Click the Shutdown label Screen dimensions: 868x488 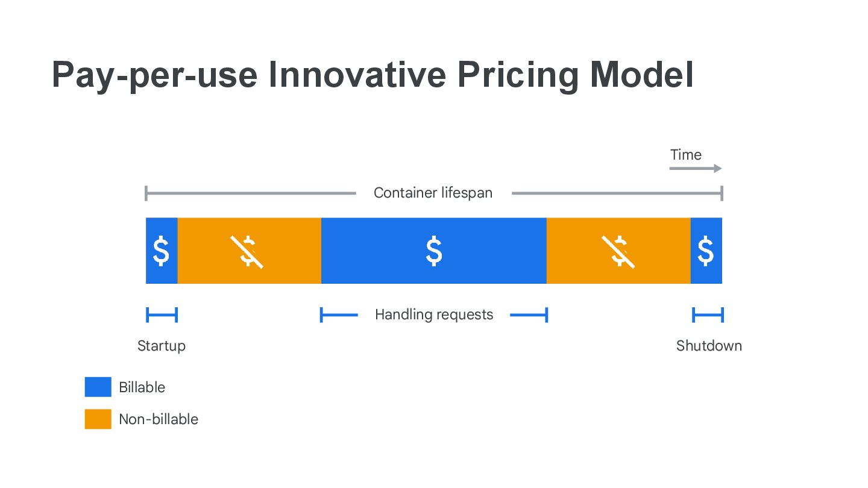tap(709, 346)
